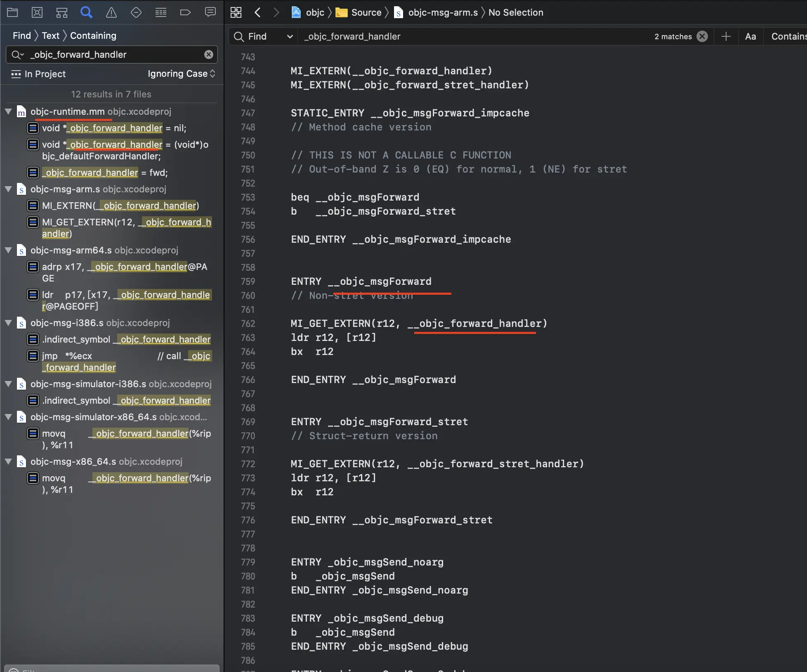This screenshot has width=807, height=672.
Task: Show the Breakpoint navigator icon
Action: tap(185, 12)
